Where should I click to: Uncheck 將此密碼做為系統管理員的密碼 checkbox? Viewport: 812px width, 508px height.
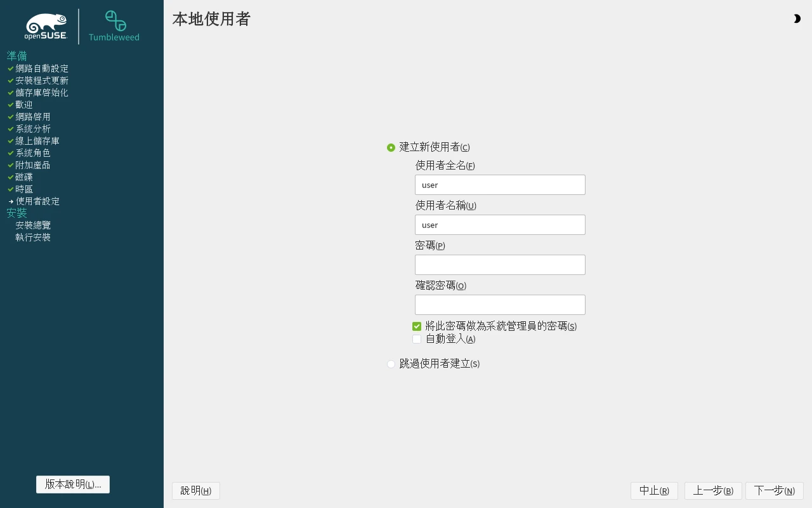417,326
